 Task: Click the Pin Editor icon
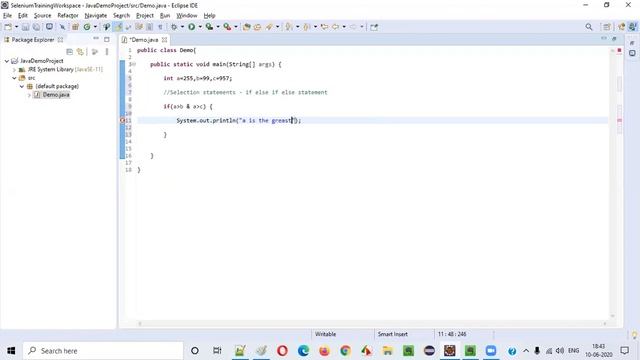pyautogui.click(x=374, y=27)
